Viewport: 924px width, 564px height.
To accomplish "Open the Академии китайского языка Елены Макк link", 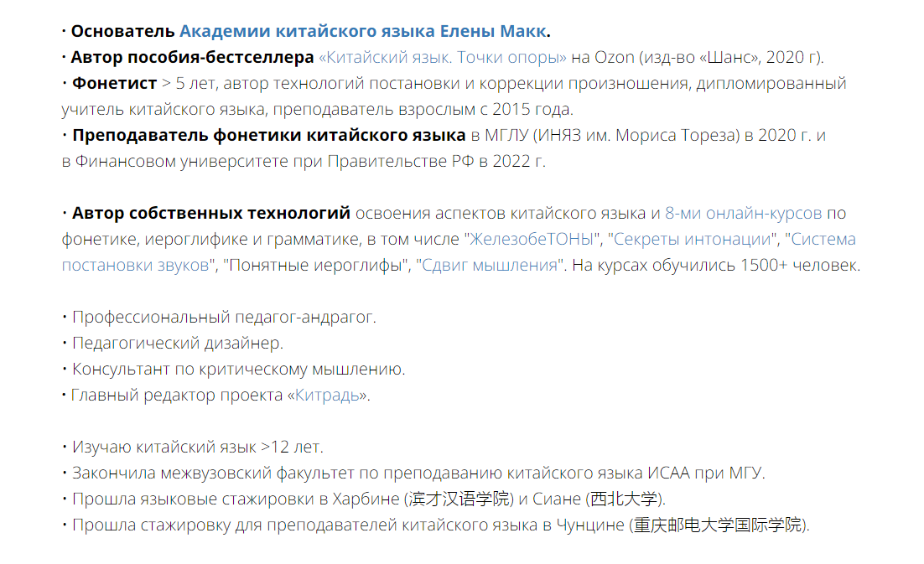I will [362, 32].
